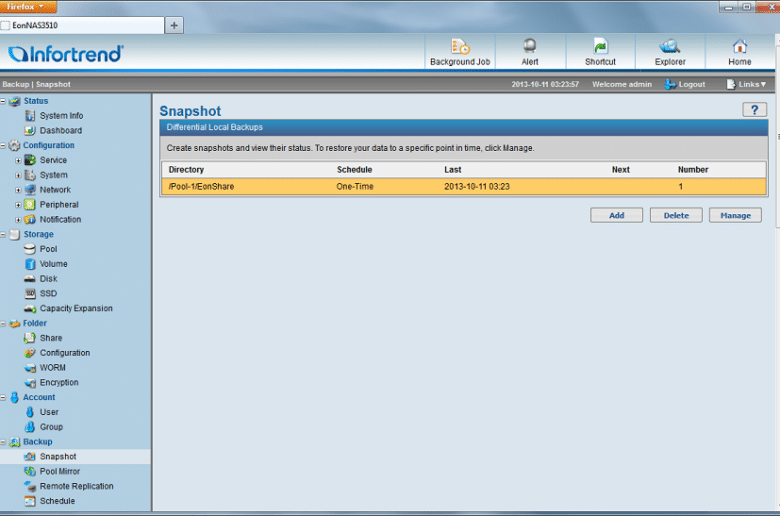Click the Service icon
This screenshot has width=780, height=516.
(x=30, y=160)
